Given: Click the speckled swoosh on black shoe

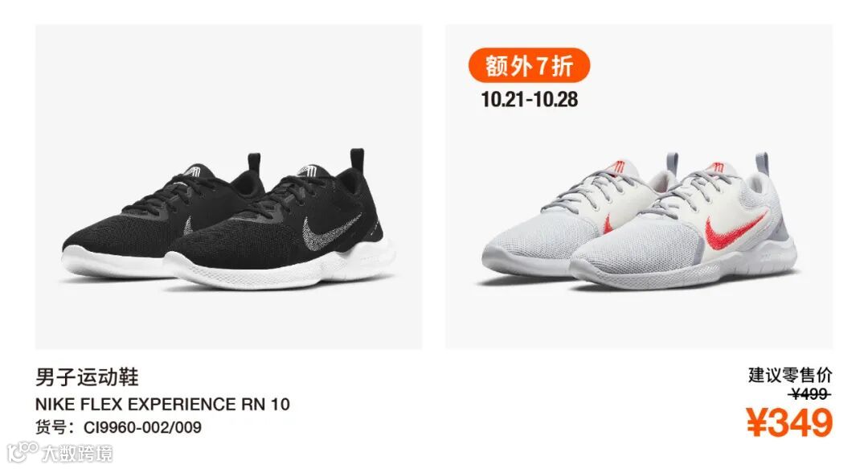Looking at the screenshot, I should (331, 231).
